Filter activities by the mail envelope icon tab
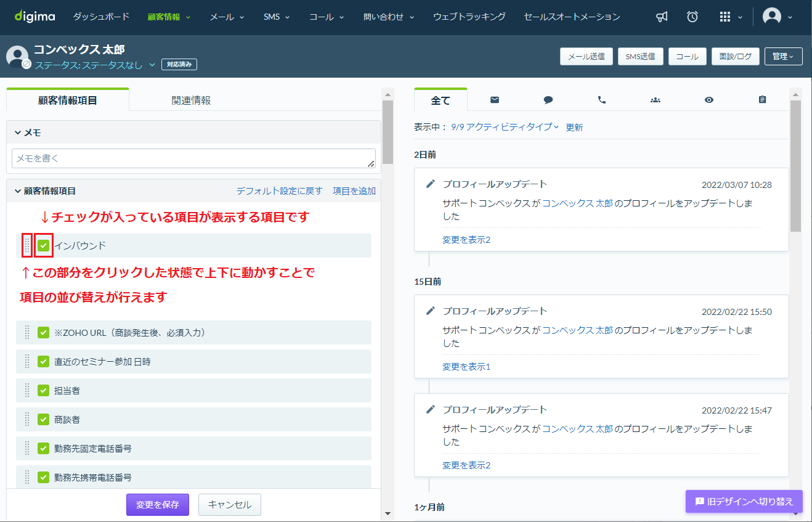The image size is (812, 522). [494, 100]
